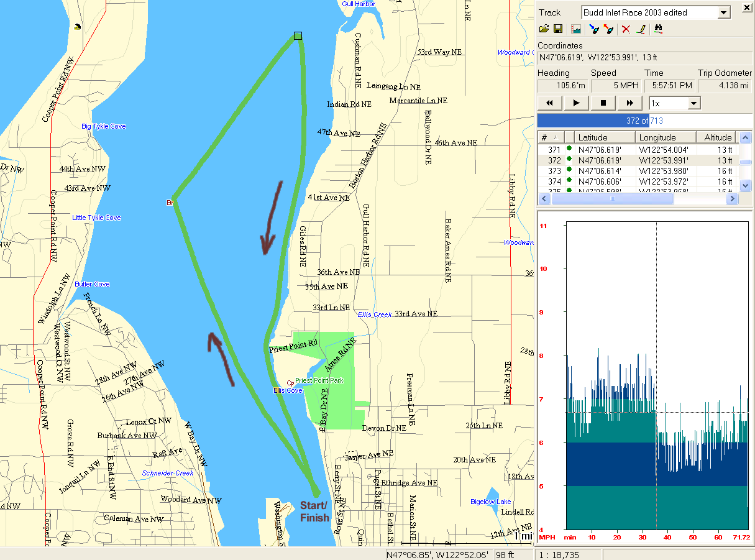Delete track with the red X icon
The width and height of the screenshot is (755, 560).
[x=626, y=29]
